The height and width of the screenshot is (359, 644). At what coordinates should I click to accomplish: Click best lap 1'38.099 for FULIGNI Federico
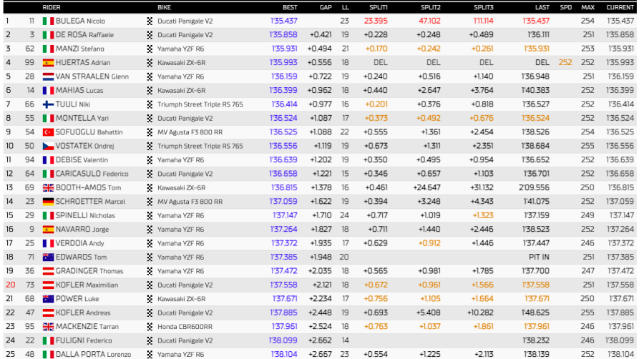click(x=283, y=340)
